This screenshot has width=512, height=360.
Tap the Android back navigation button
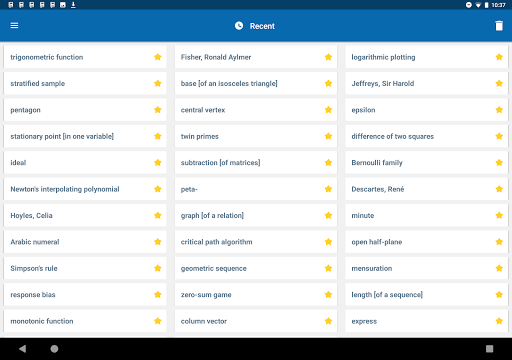(x=22, y=349)
